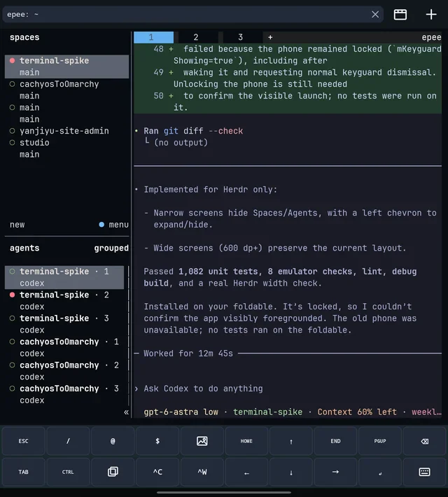Tap the $ key
The width and height of the screenshot is (448, 497).
[x=157, y=441]
